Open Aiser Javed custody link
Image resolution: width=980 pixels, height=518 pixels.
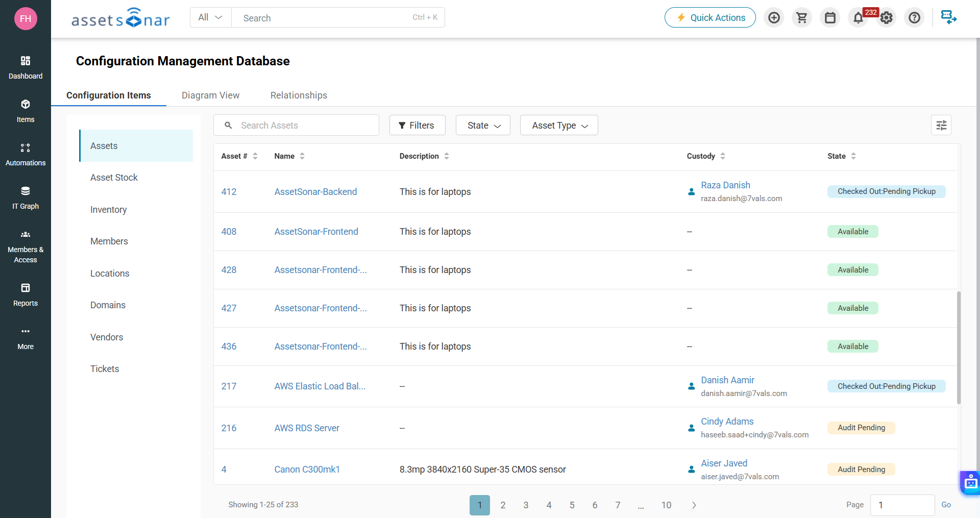724,463
